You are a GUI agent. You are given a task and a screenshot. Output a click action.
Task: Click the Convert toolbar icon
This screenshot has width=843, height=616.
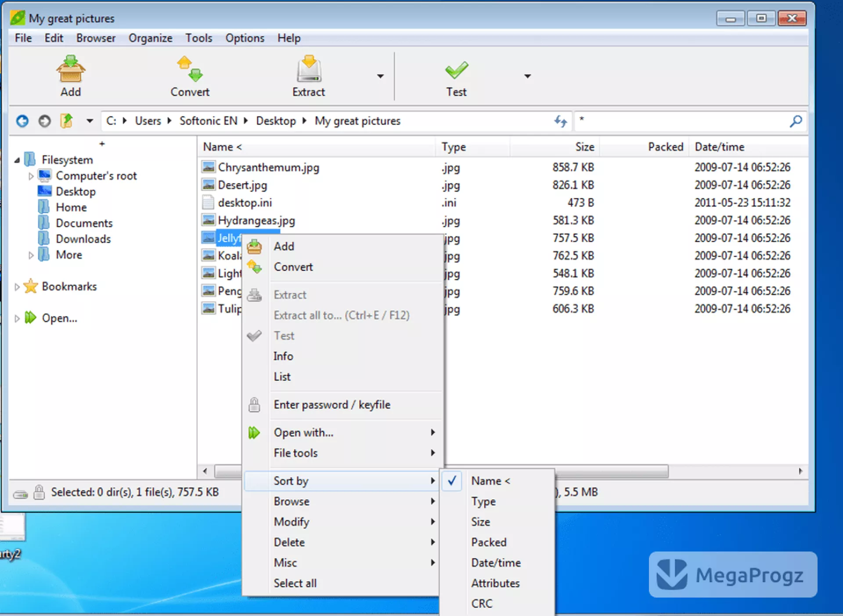tap(190, 68)
